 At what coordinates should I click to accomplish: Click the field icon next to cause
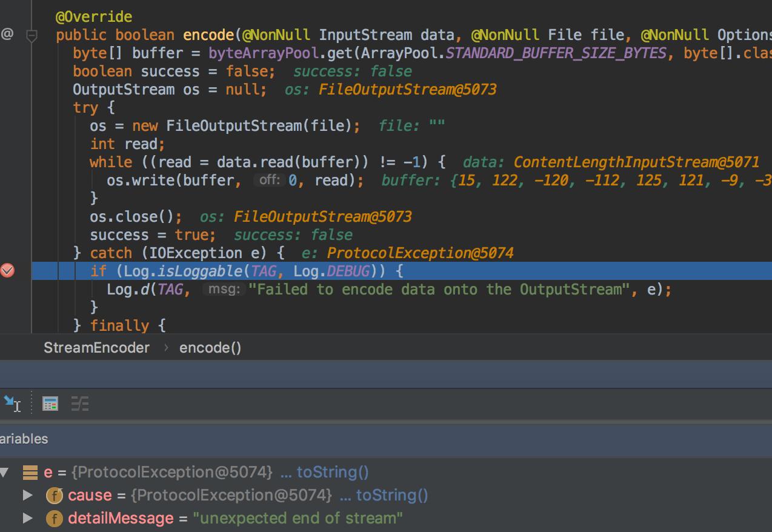coord(55,496)
